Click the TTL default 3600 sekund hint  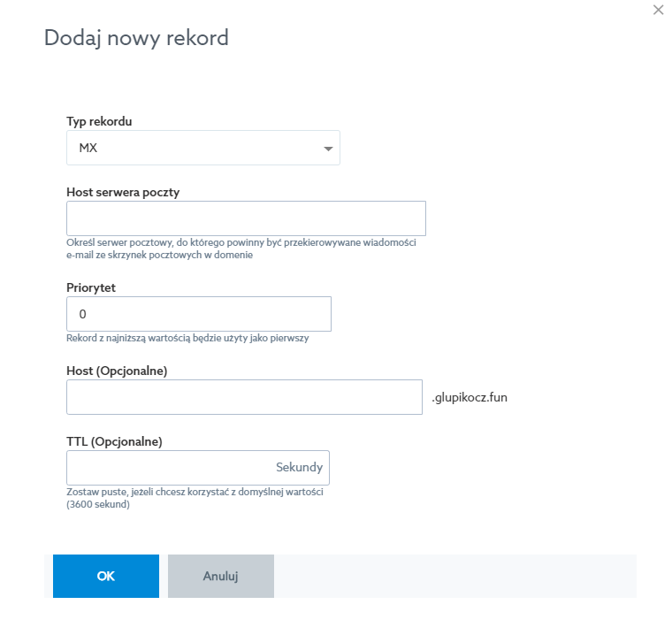tap(193, 498)
